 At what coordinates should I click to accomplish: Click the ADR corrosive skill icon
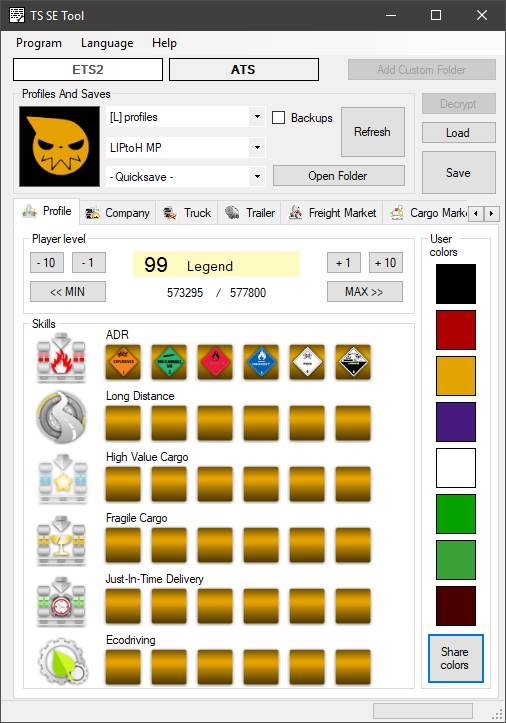[x=353, y=362]
